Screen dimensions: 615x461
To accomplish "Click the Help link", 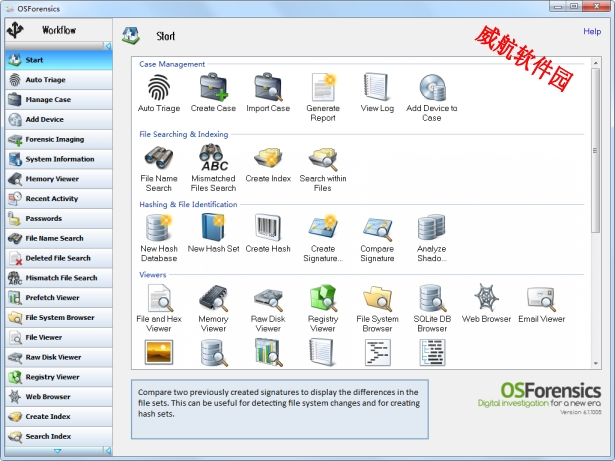I will pyautogui.click(x=592, y=31).
